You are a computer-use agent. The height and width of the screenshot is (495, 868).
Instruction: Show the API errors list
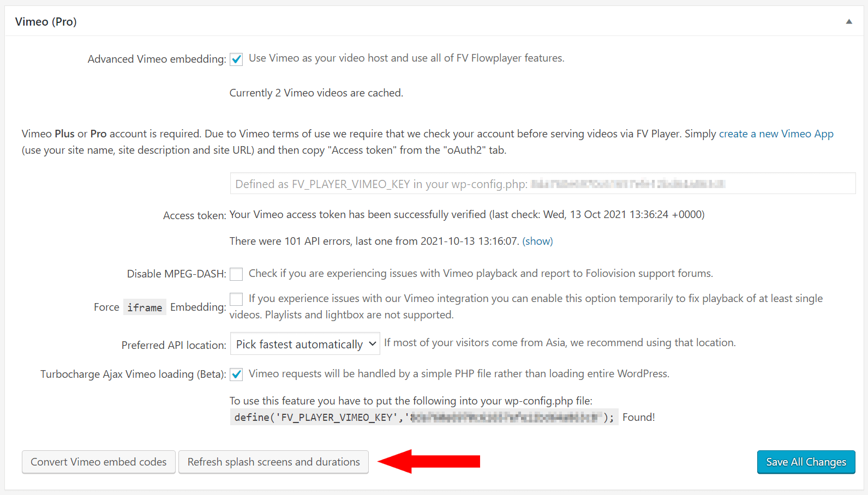click(x=537, y=241)
